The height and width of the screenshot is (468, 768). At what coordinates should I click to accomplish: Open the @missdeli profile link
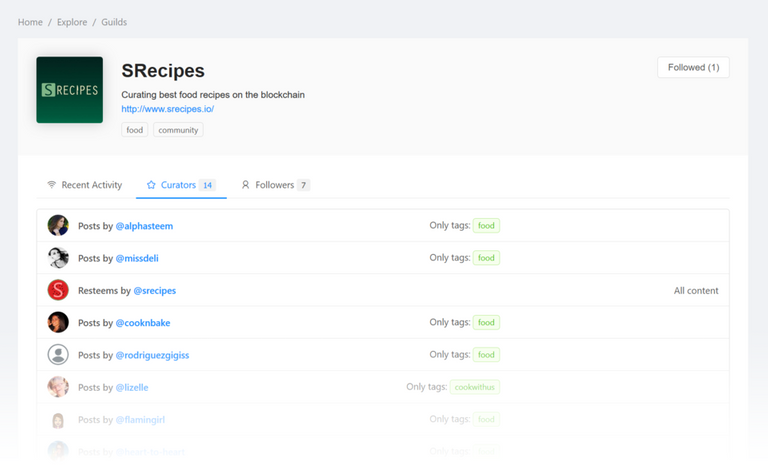137,258
